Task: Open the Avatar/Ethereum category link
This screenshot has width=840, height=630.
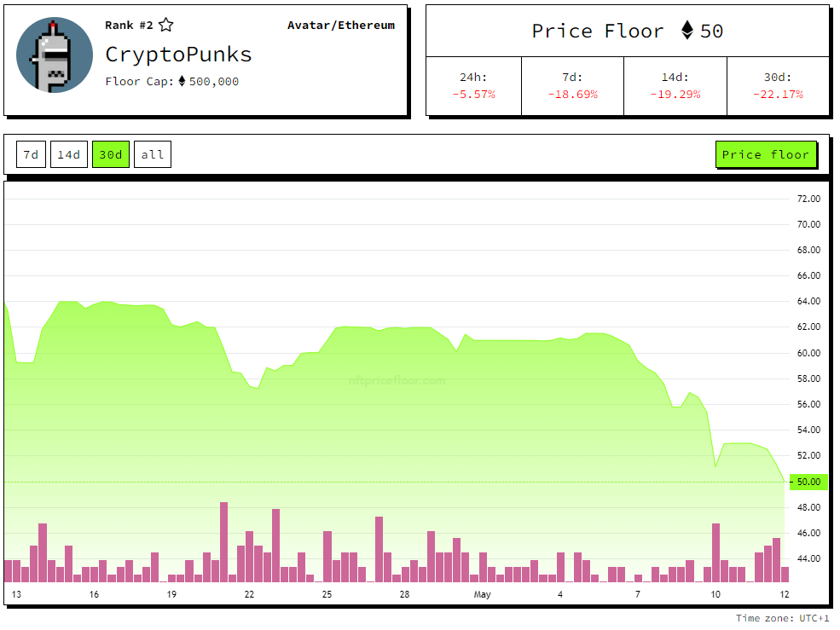Action: (x=341, y=26)
